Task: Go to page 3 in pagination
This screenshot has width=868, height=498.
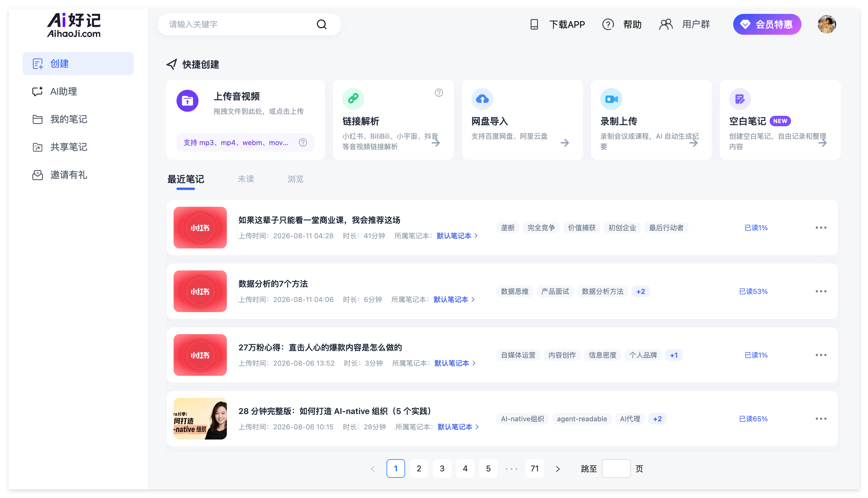Action: coord(442,468)
